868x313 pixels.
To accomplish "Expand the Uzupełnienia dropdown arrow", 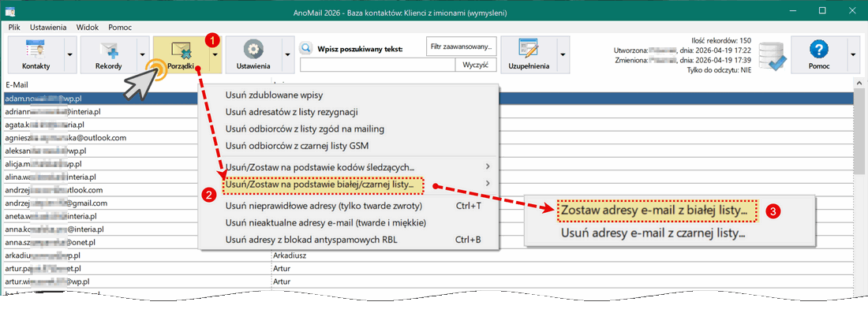I will 563,55.
